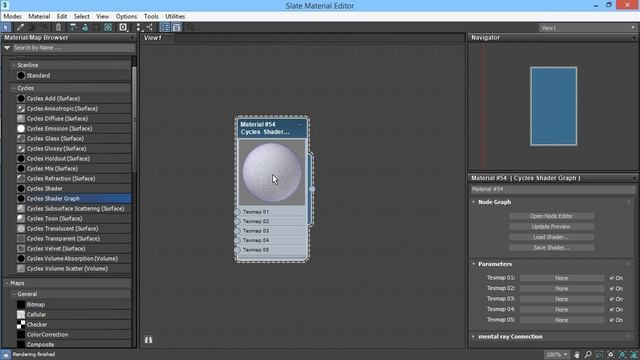Open the Options menu
Viewport: 640px width, 360px height.
(x=126, y=16)
